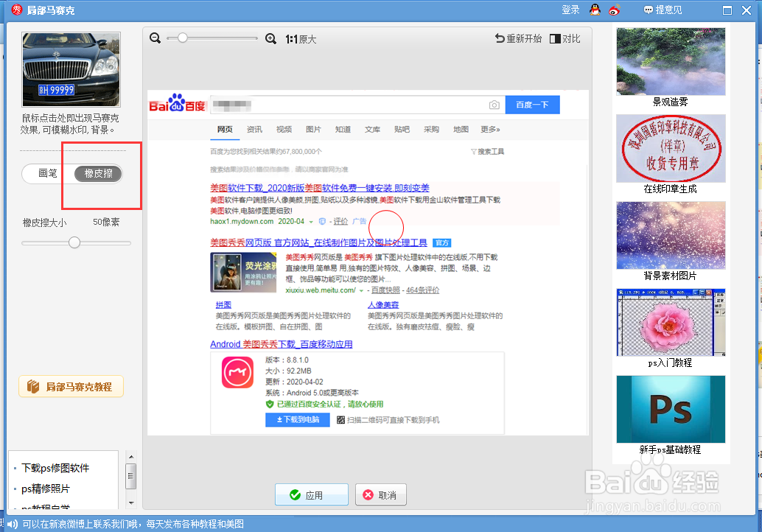Image resolution: width=762 pixels, height=532 pixels.
Task: Click the zoom out magnifier icon
Action: pyautogui.click(x=155, y=38)
